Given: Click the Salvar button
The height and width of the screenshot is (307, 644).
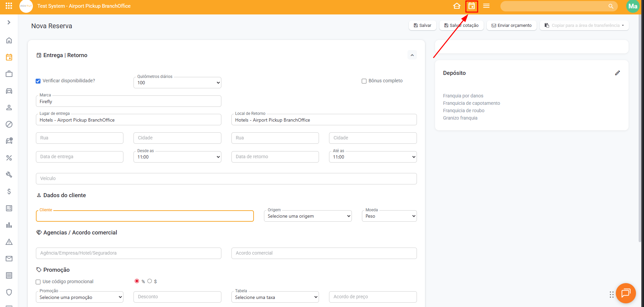Looking at the screenshot, I should [422, 26].
